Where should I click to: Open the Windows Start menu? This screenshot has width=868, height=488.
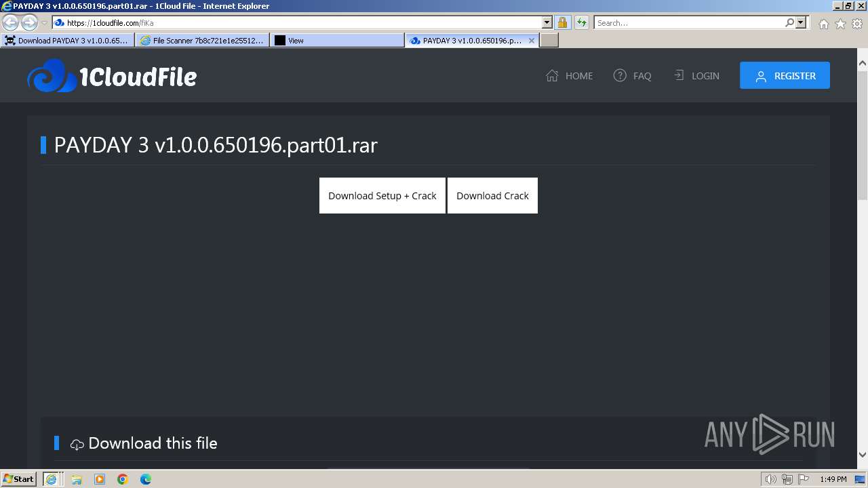click(19, 479)
